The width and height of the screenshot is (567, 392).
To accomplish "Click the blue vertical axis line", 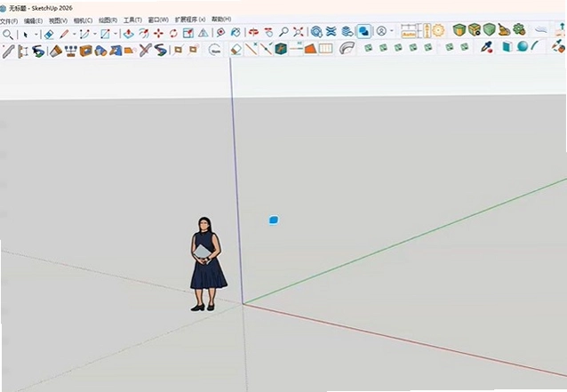I will pos(236,180).
